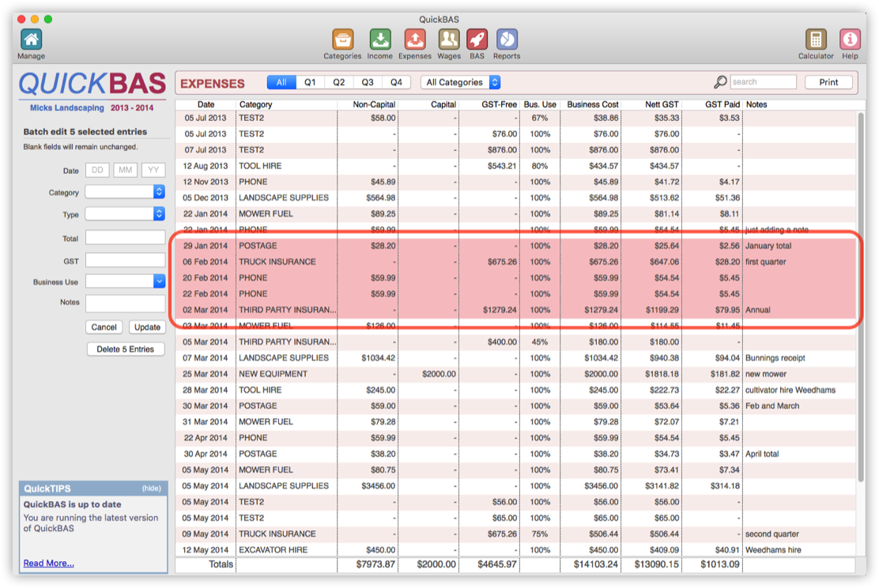This screenshot has width=879, height=588.
Task: Open the Categories toolbar icon
Action: pos(342,40)
